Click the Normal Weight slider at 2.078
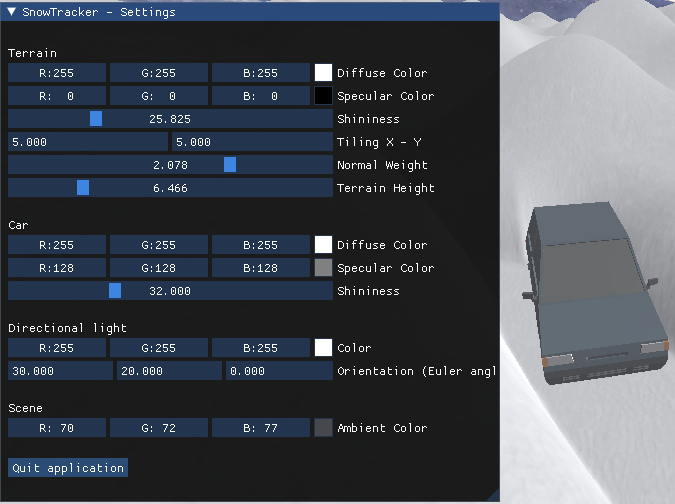 [170, 165]
